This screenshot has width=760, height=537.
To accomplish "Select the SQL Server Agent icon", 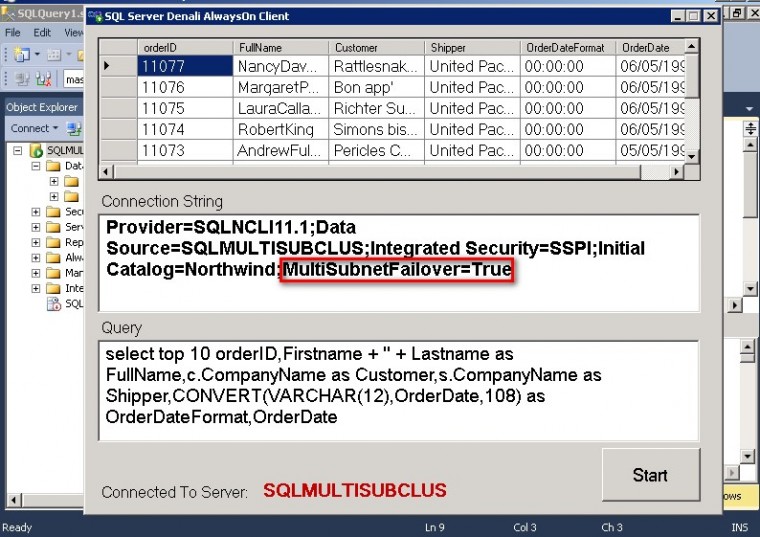I will [54, 304].
